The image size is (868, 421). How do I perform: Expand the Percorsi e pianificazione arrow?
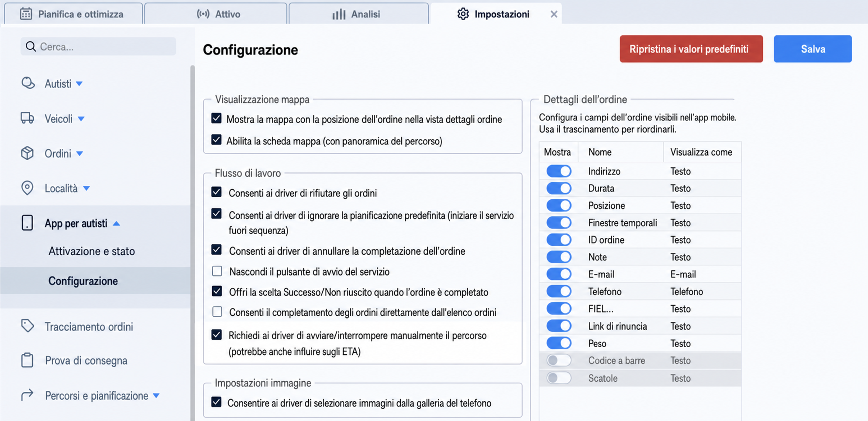click(x=156, y=396)
